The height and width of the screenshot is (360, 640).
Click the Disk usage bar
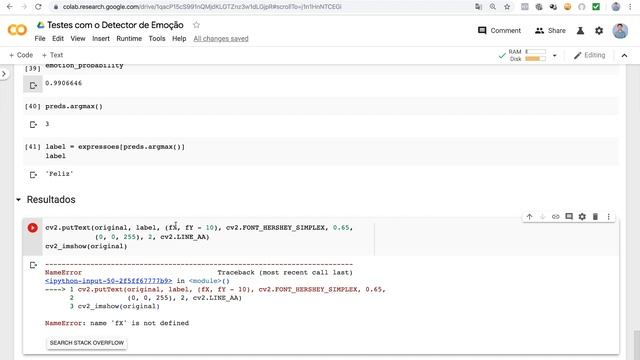tap(536, 59)
